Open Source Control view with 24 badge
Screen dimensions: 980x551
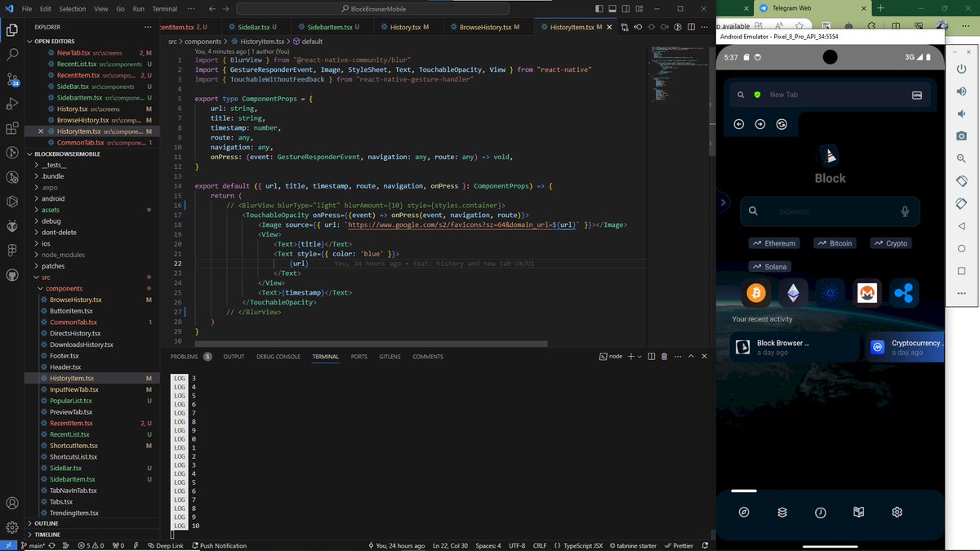point(12,79)
